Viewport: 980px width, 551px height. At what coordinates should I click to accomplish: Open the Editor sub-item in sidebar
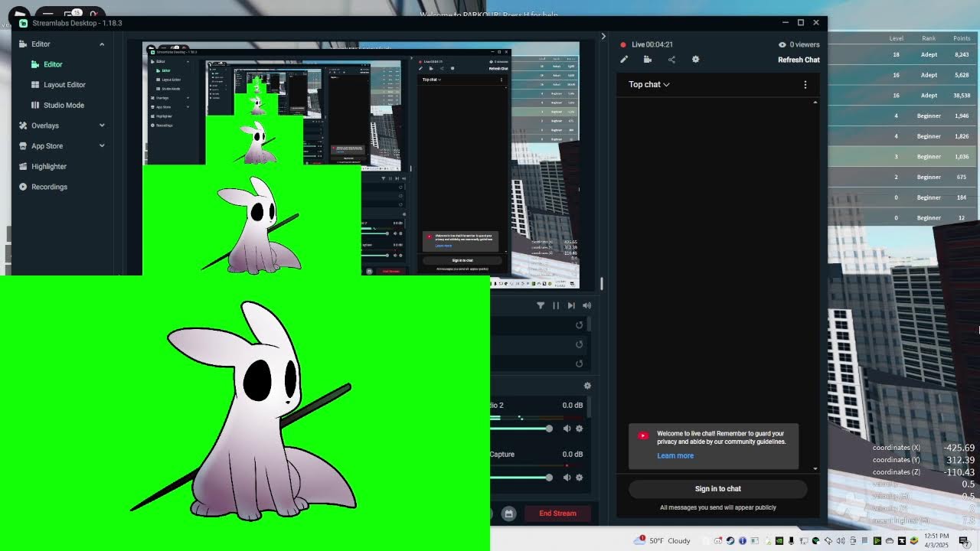(53, 64)
